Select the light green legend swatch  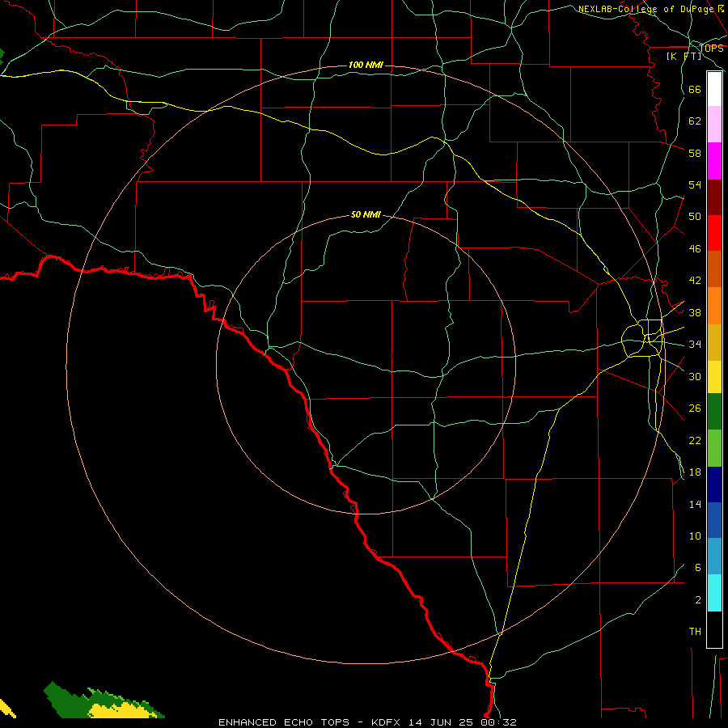[714, 448]
